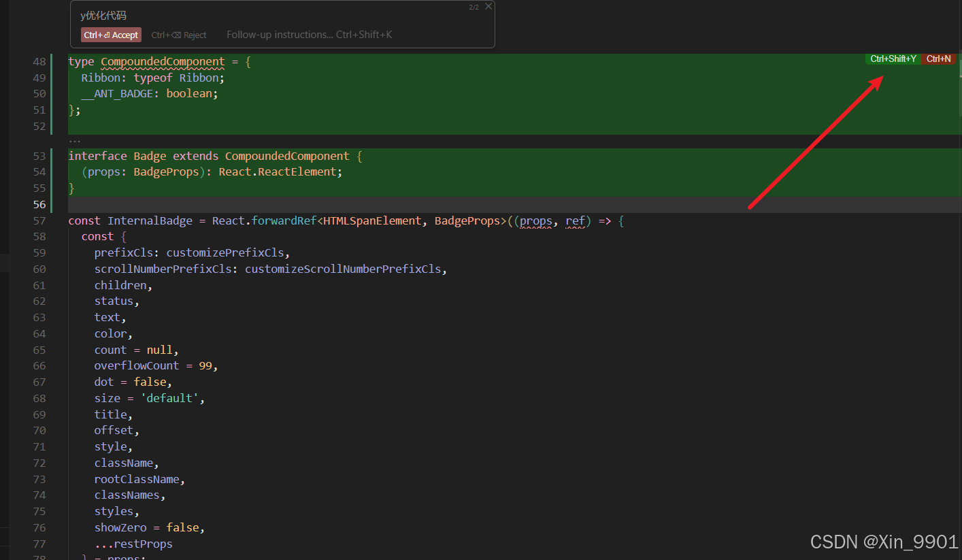Click boolean type on line 50
This screenshot has width=962, height=560.
(189, 94)
